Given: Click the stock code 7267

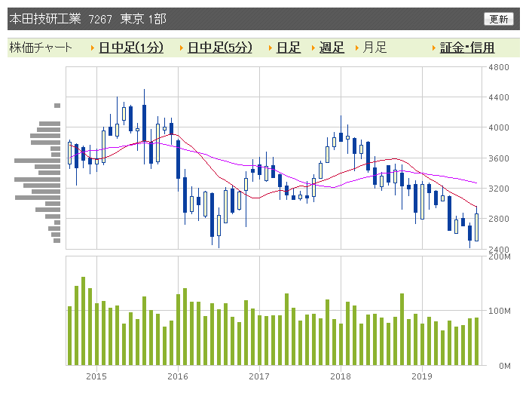Looking at the screenshot, I should [100, 20].
